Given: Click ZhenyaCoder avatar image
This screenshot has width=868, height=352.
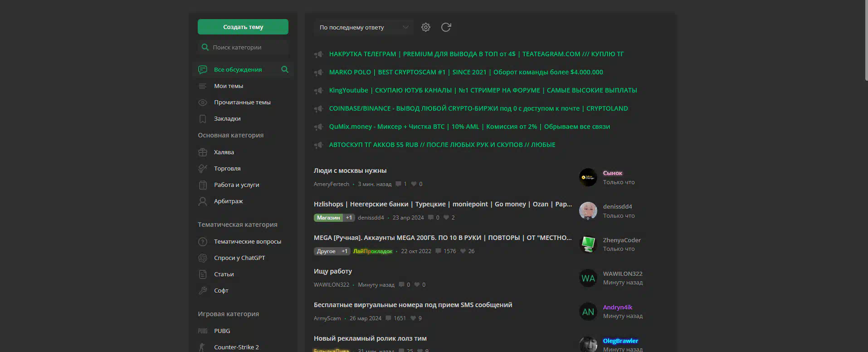Looking at the screenshot, I should tap(588, 244).
